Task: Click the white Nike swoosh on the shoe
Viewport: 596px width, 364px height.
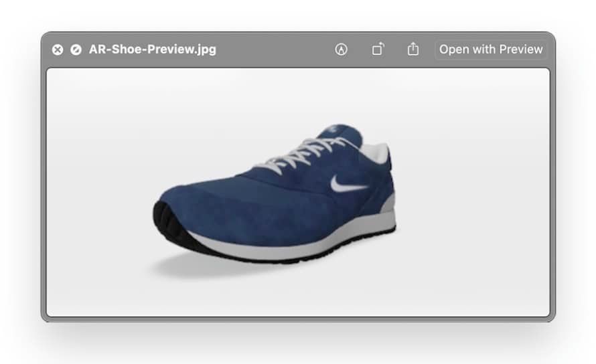Action: [348, 183]
